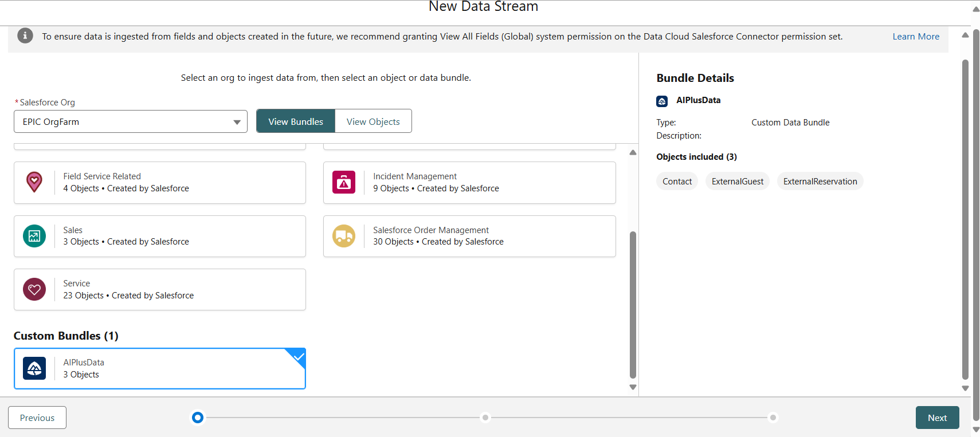Select the ExternalReservation object pill
Viewport: 980px width, 437px height.
(820, 182)
